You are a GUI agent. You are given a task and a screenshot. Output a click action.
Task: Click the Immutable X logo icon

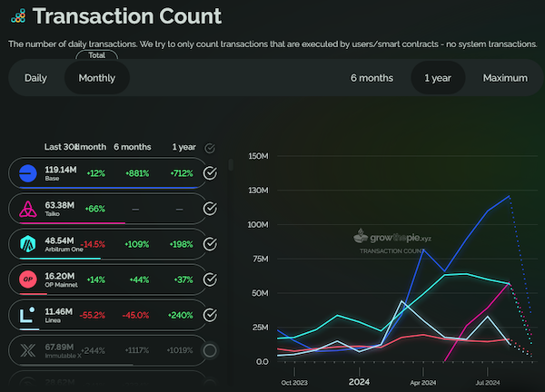(28, 350)
